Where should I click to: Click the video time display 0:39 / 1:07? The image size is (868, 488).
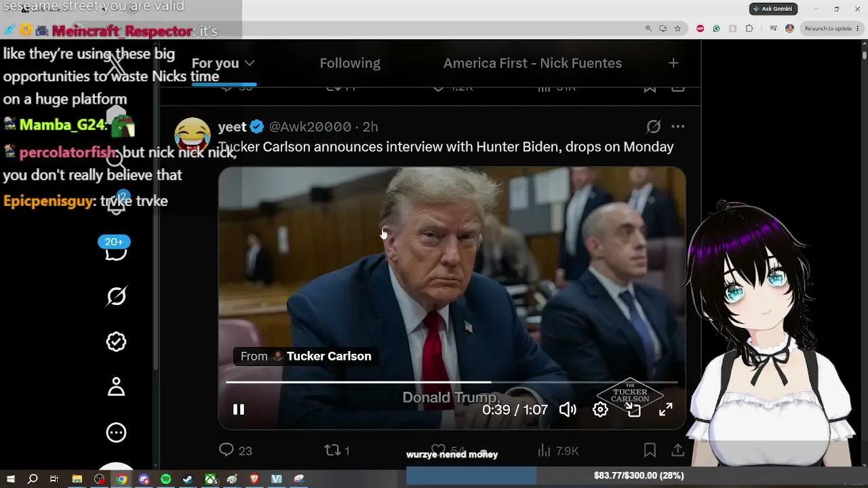point(515,410)
